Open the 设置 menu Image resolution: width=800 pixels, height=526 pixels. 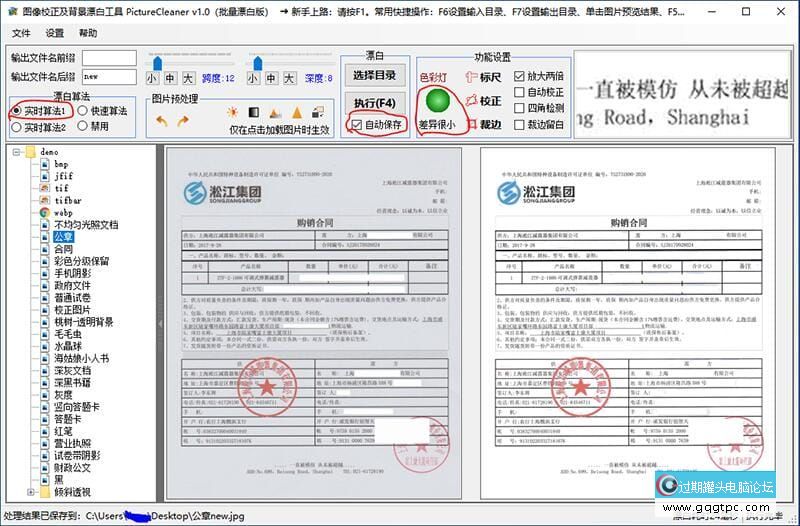(55, 33)
